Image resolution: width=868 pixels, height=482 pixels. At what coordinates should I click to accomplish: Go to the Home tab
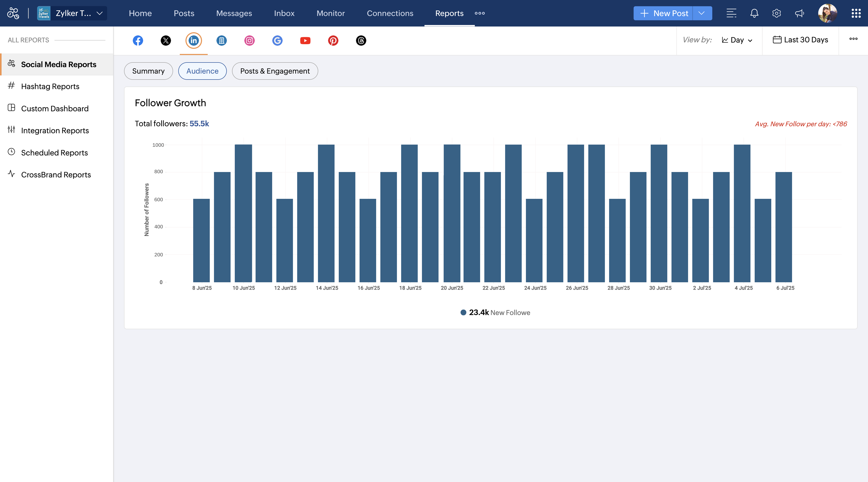140,13
